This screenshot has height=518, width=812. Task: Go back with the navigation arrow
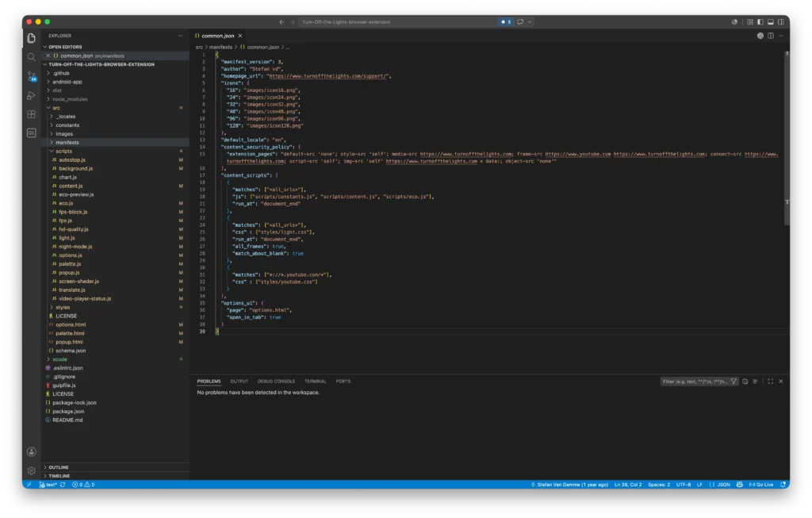pyautogui.click(x=282, y=21)
